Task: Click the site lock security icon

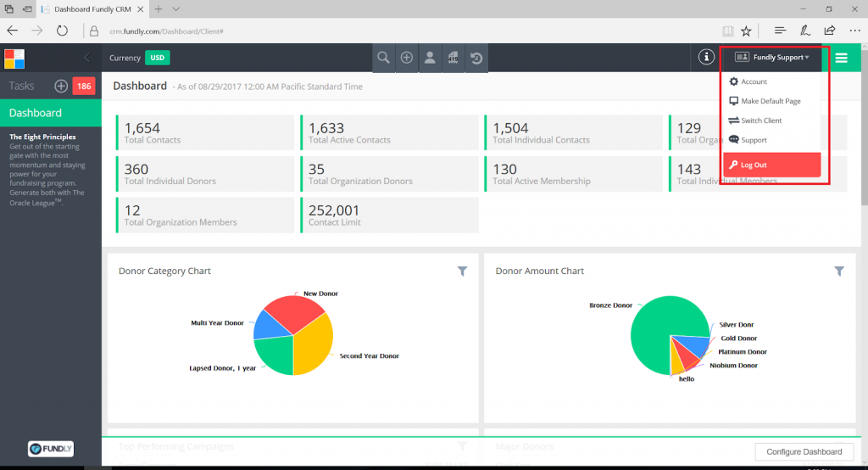Action: coord(94,31)
